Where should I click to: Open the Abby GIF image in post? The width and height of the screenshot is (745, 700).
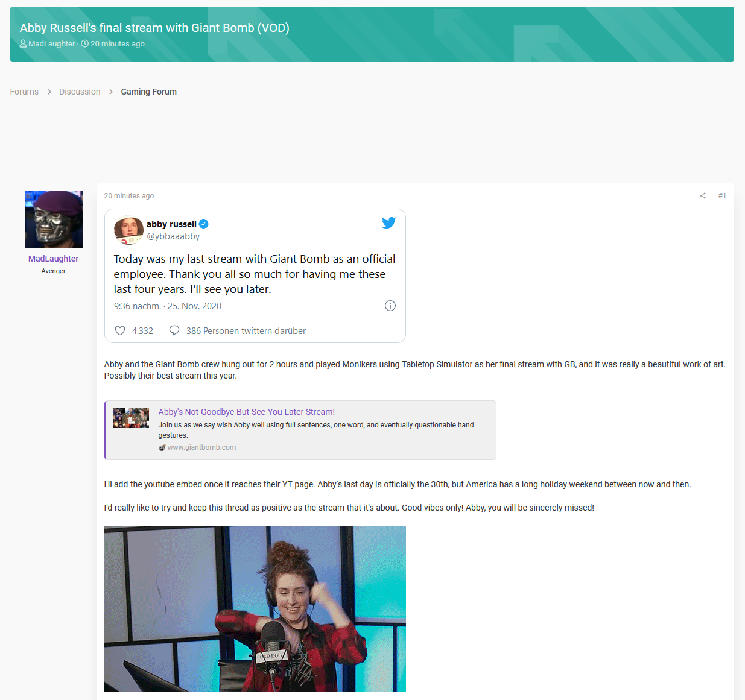click(255, 608)
